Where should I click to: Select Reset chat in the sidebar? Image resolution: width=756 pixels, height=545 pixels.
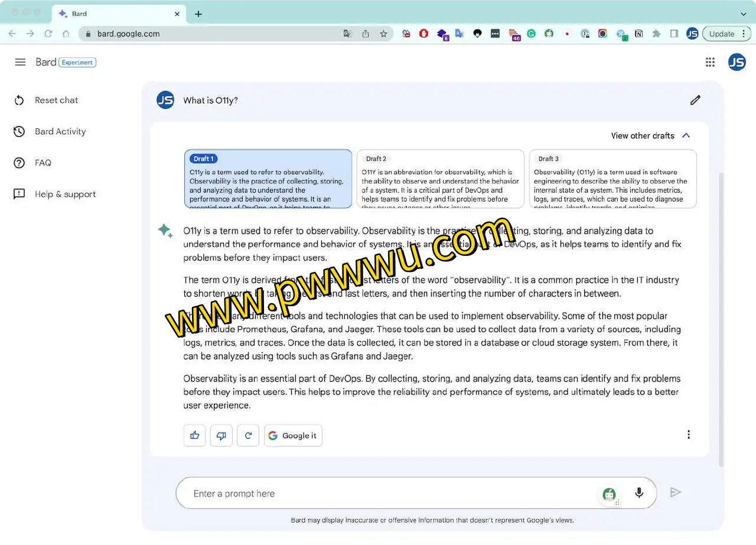pyautogui.click(x=56, y=100)
